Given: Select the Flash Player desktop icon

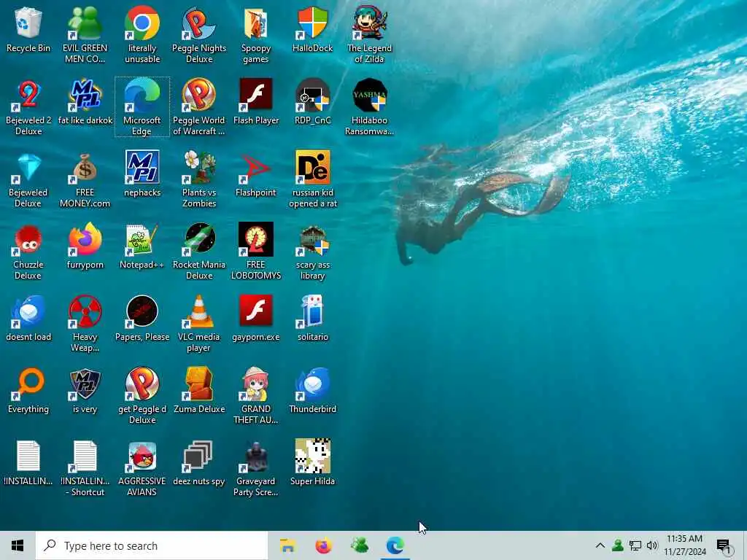Looking at the screenshot, I should click(256, 102).
